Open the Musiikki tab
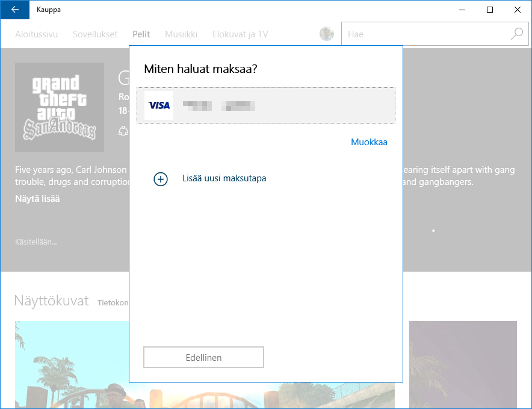 181,34
